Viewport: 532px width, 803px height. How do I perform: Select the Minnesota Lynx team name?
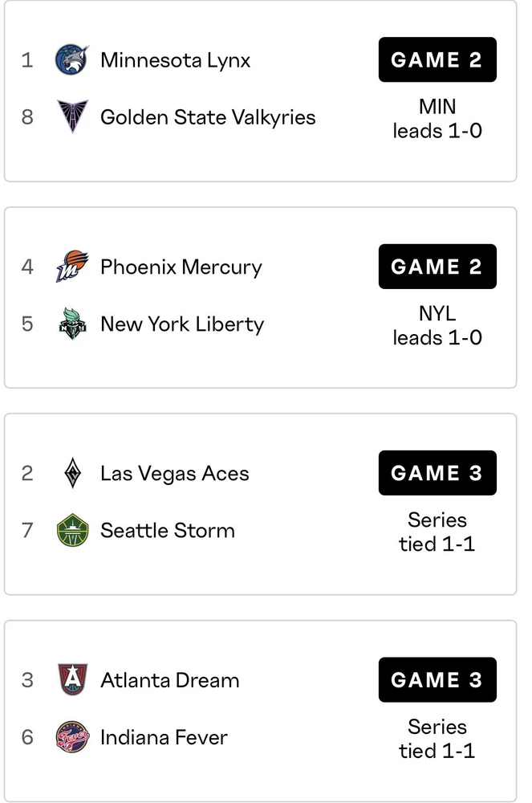tap(175, 60)
